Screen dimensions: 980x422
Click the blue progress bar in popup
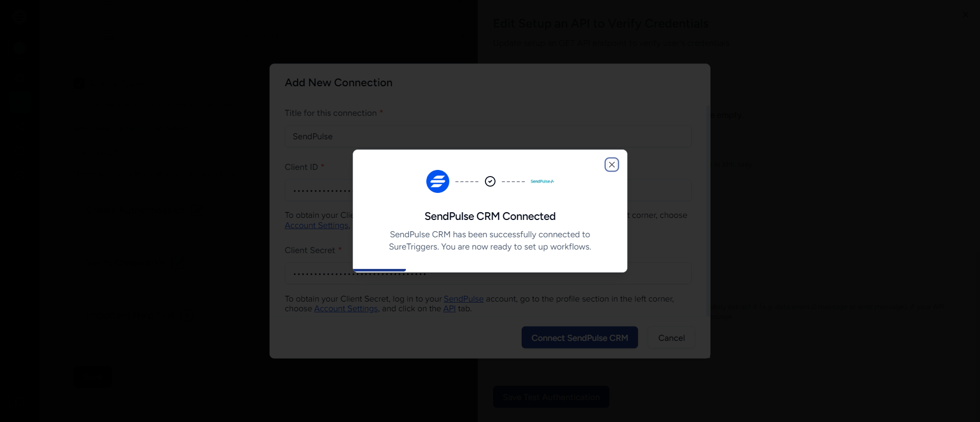[379, 270]
